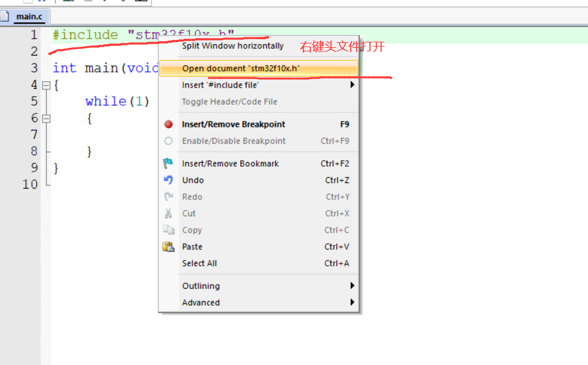This screenshot has width=588, height=365.
Task: Click line number 10 in the margin
Action: (30, 184)
